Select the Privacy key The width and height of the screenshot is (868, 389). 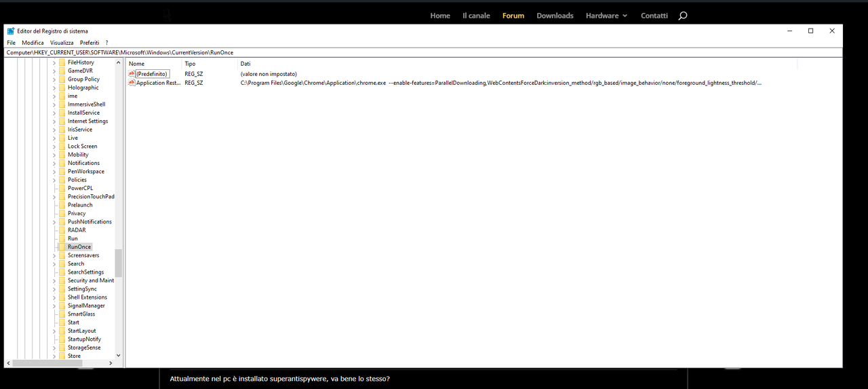click(x=77, y=213)
